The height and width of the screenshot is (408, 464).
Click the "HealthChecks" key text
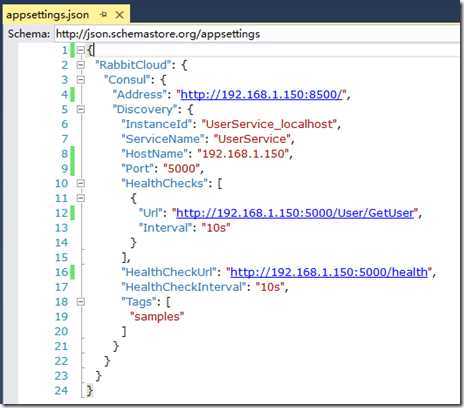pyautogui.click(x=164, y=183)
